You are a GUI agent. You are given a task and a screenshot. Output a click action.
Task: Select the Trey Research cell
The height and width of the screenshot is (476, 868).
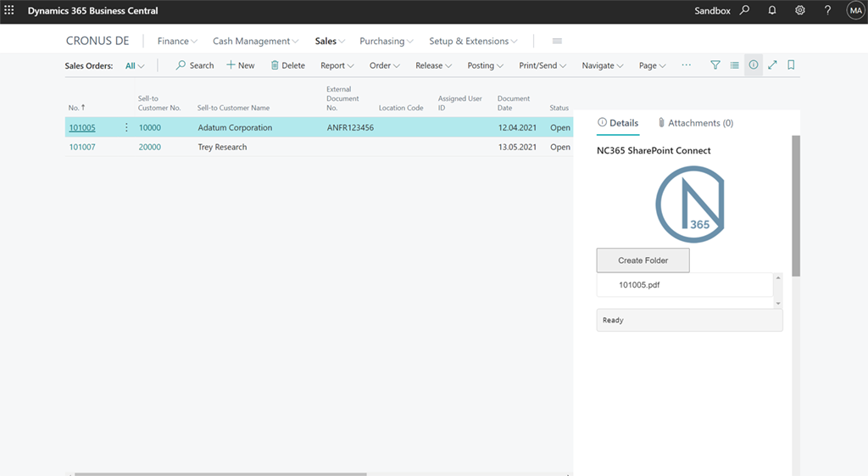[222, 147]
